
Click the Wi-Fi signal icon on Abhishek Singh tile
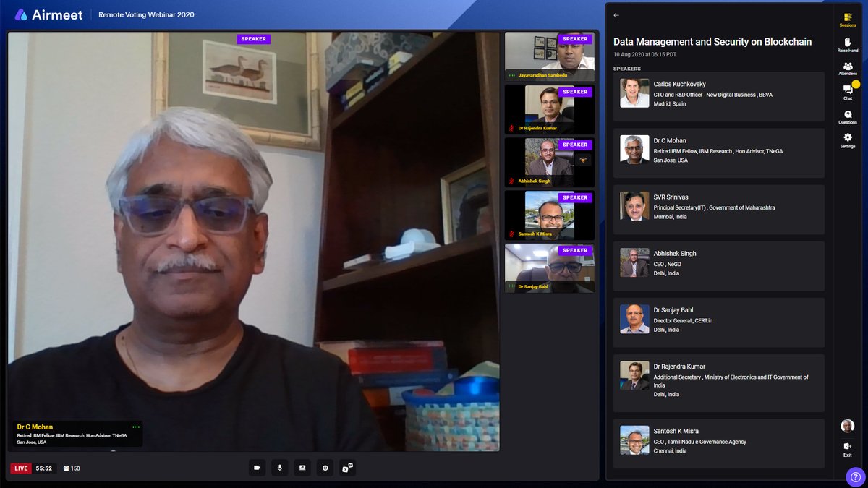(583, 160)
